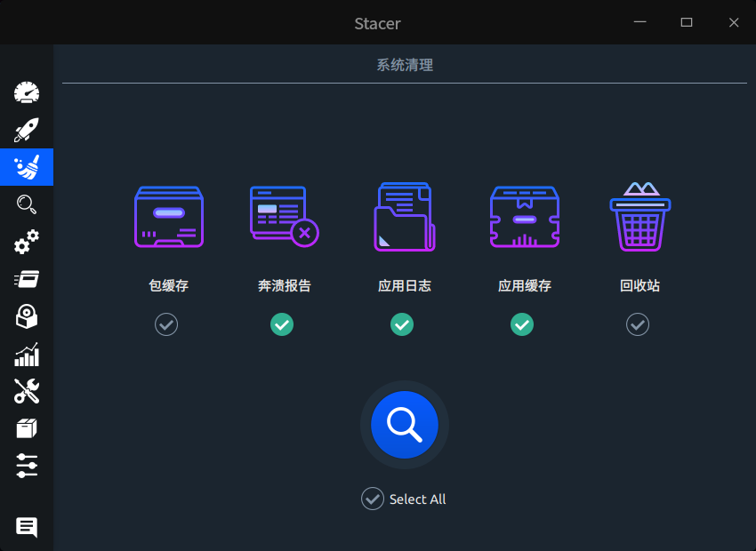This screenshot has width=756, height=551.
Task: Open Startup Apps rocket icon
Action: coord(27,131)
